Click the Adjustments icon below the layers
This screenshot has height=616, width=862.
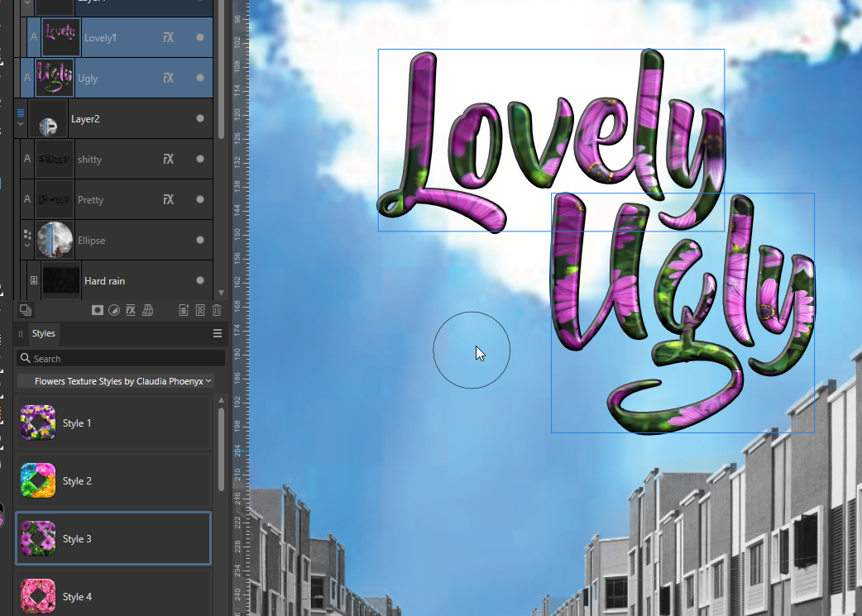(x=114, y=310)
